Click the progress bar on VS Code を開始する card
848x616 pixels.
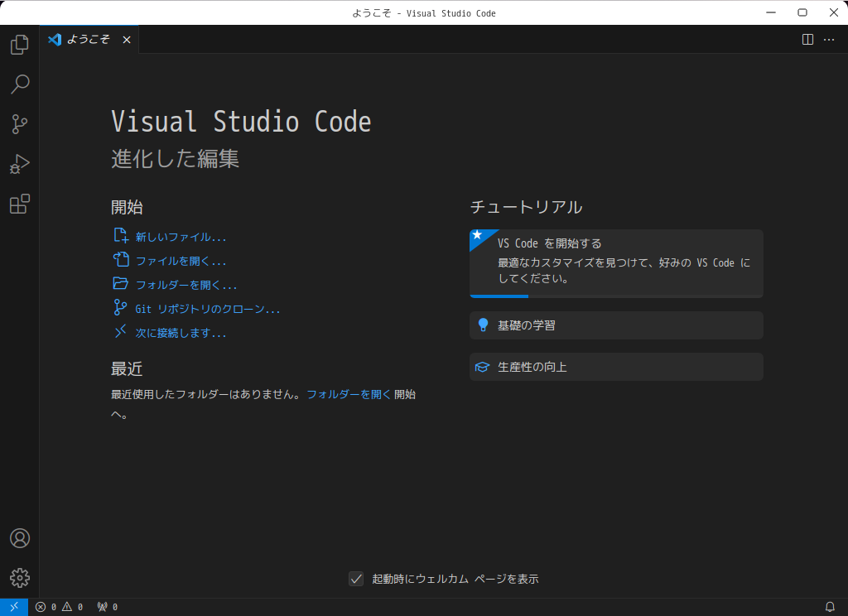click(616, 296)
